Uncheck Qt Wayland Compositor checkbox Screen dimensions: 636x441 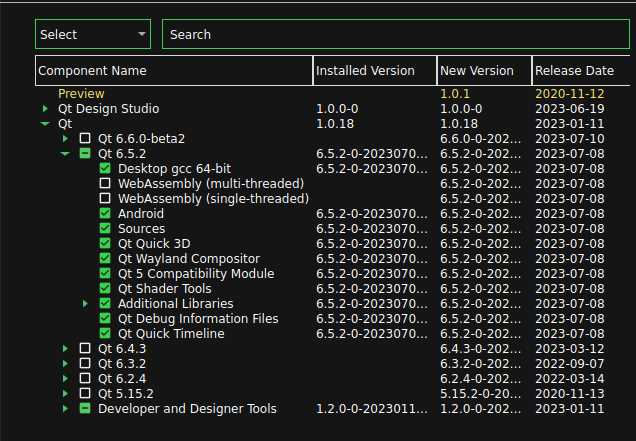(x=105, y=258)
